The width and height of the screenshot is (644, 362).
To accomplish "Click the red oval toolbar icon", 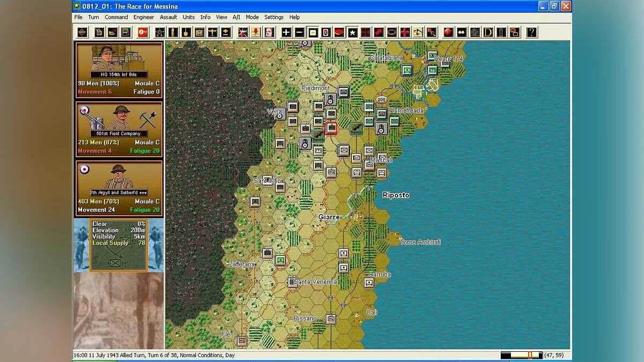I will pyautogui.click(x=339, y=32).
